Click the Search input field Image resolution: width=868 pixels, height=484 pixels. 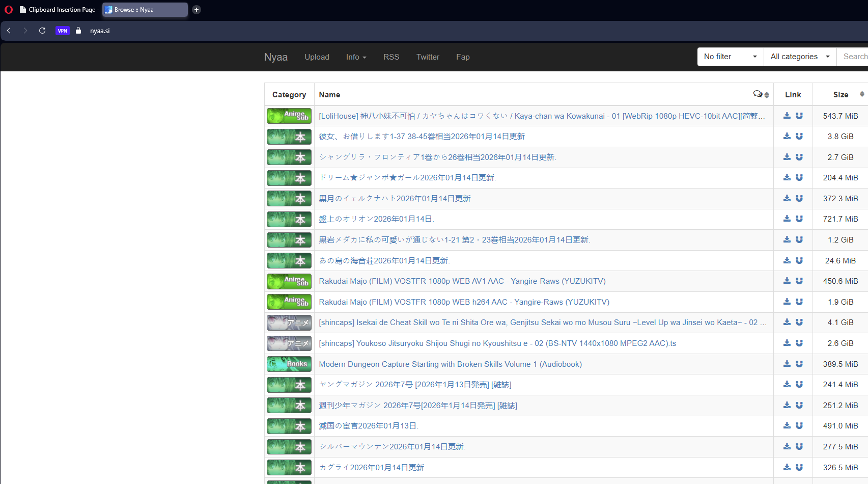(x=855, y=57)
